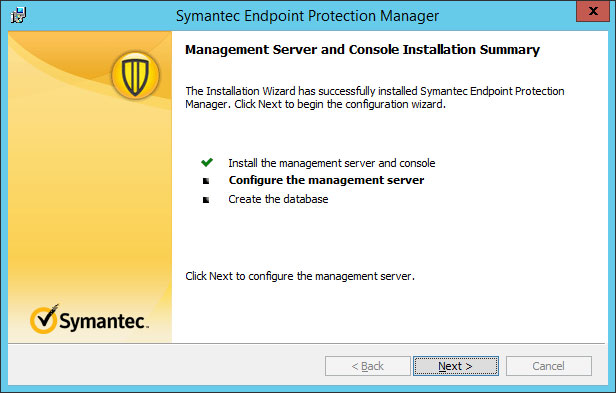The height and width of the screenshot is (393, 616).
Task: Click the Next button to continue
Action: pos(456,366)
